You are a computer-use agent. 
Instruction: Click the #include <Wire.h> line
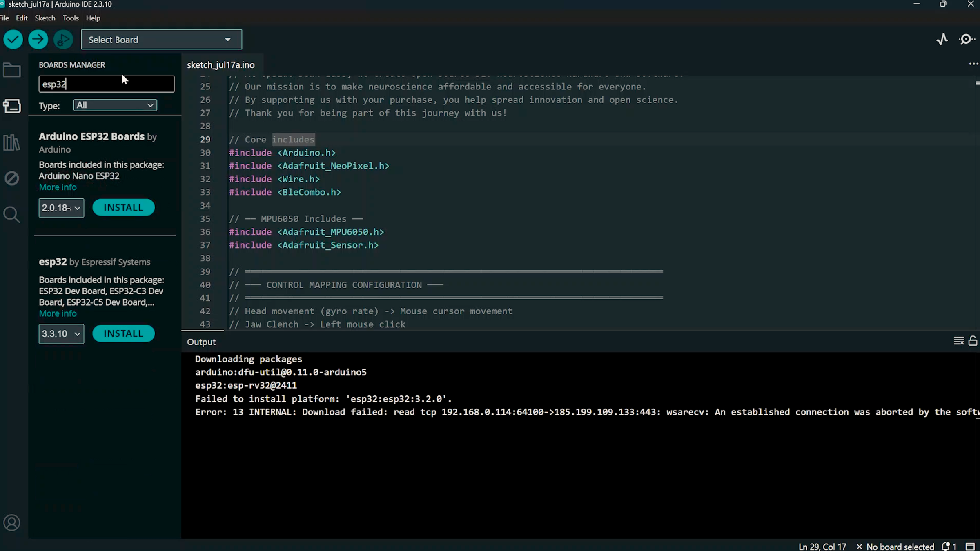[274, 179]
